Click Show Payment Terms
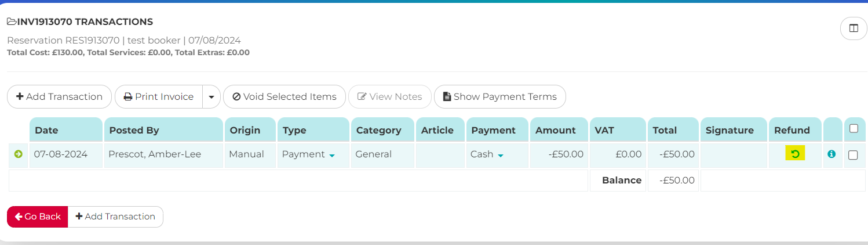 [x=499, y=96]
